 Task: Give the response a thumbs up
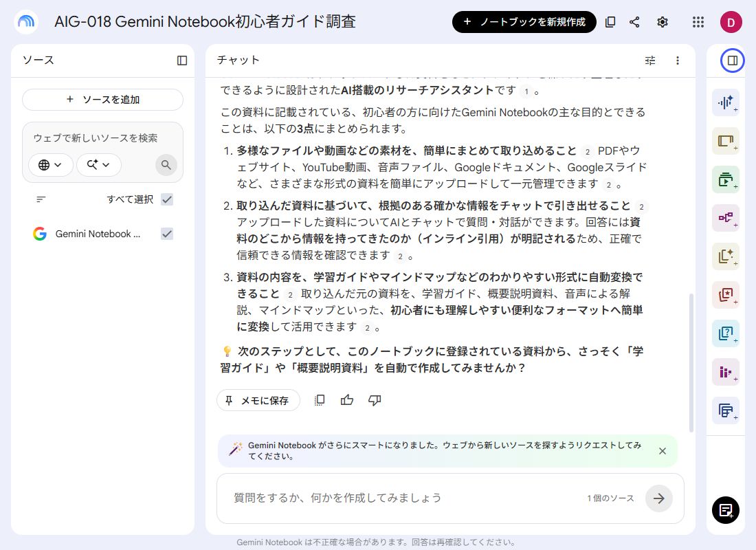tap(347, 400)
